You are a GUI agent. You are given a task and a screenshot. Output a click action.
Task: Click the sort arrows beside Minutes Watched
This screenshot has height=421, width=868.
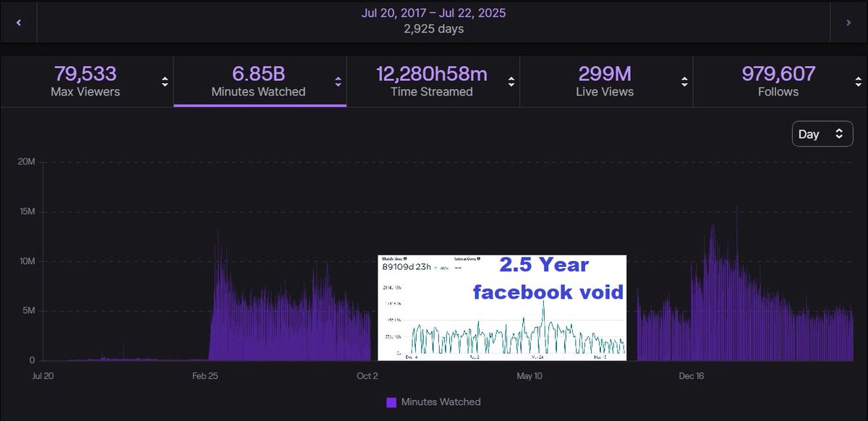[338, 81]
